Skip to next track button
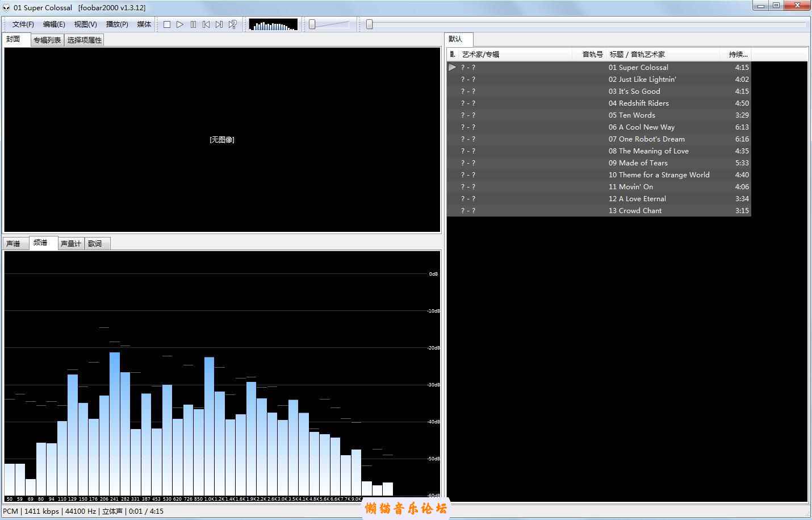Viewport: 812px width, 520px height. 219,24
